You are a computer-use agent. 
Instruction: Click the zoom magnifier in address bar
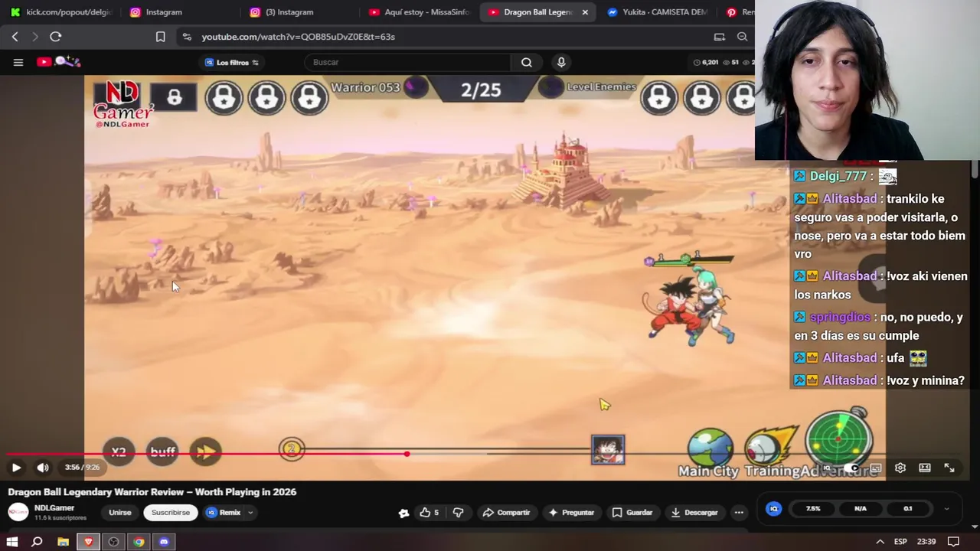click(742, 37)
